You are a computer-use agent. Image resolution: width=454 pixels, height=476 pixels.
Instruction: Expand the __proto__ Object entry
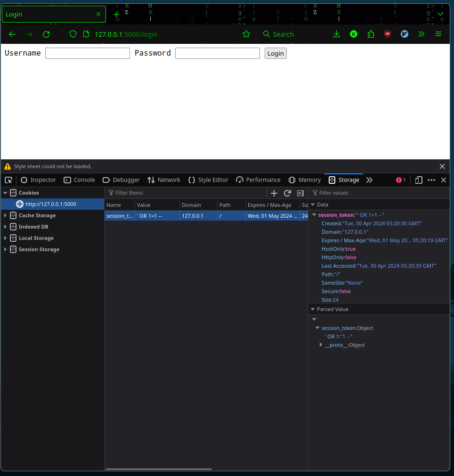[x=321, y=345]
